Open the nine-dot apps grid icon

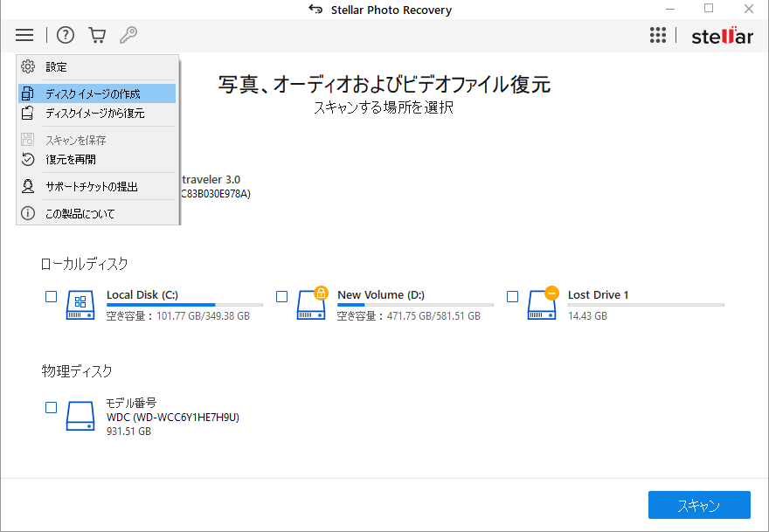pos(658,35)
